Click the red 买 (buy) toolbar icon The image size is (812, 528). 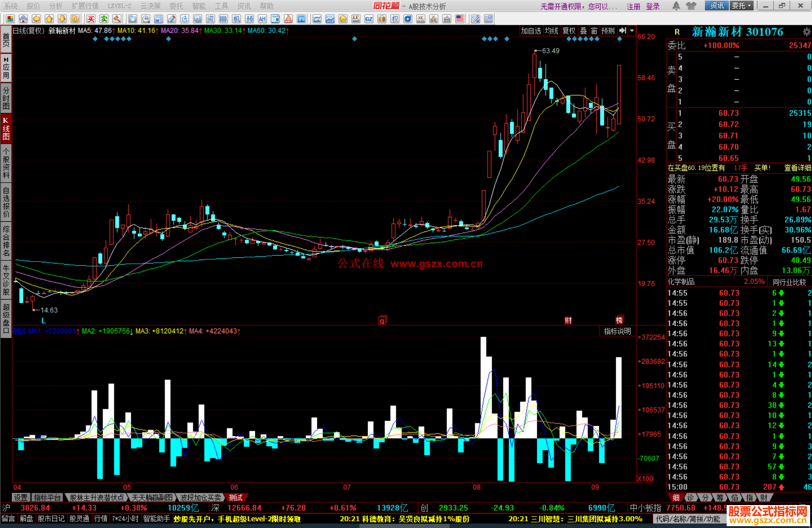91,19
